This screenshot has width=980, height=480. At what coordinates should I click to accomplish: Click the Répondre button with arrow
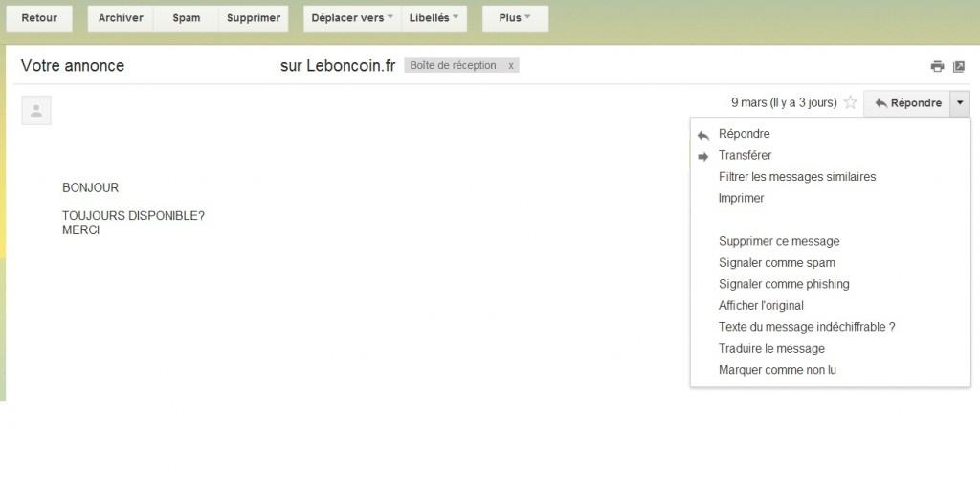click(x=907, y=103)
